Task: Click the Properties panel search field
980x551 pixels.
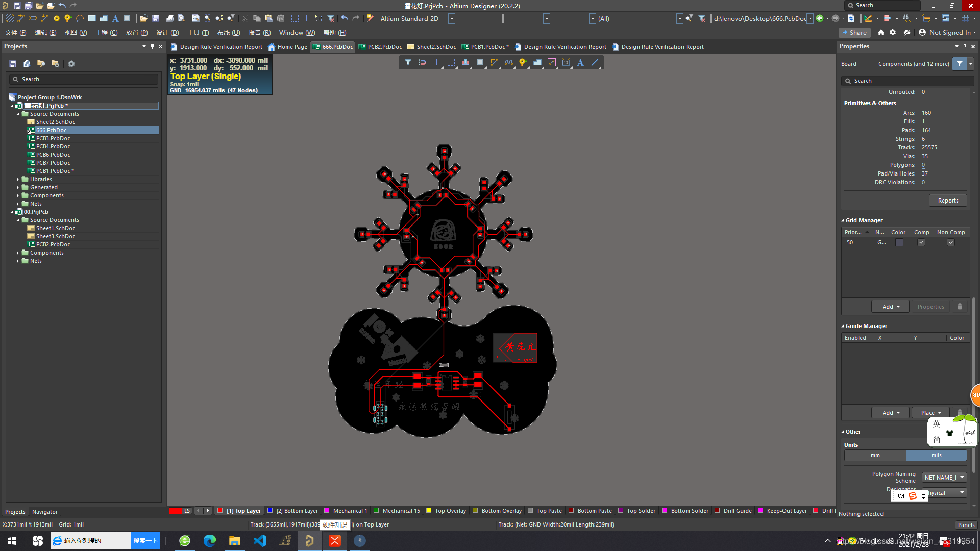Action: pos(908,81)
